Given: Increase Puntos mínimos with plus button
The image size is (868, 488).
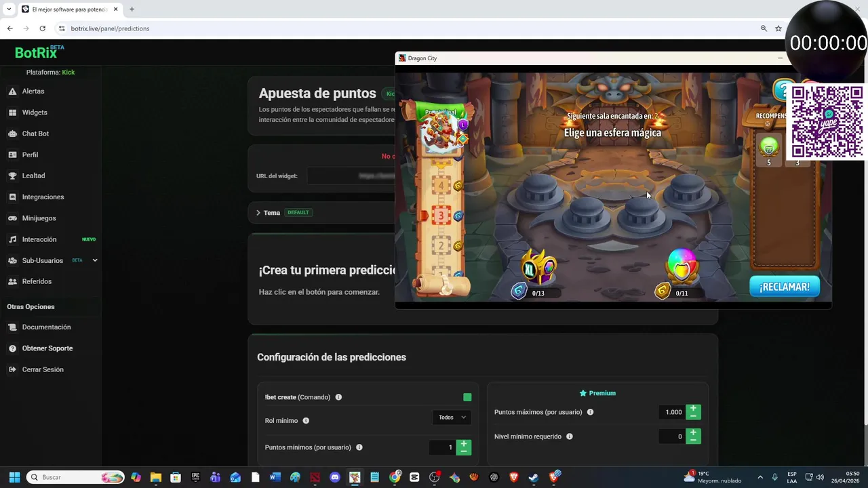Looking at the screenshot, I should pos(464,443).
